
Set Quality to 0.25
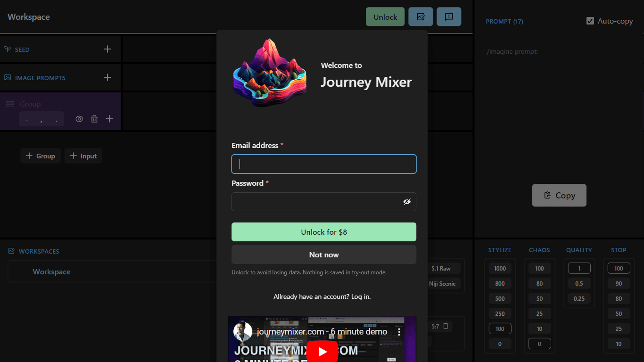click(579, 299)
